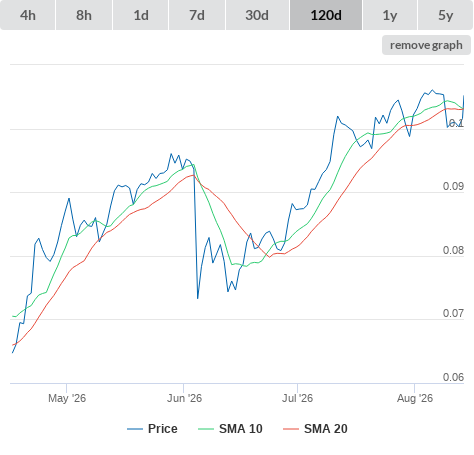The height and width of the screenshot is (455, 474).
Task: Click the remove graph button
Action: click(x=426, y=45)
